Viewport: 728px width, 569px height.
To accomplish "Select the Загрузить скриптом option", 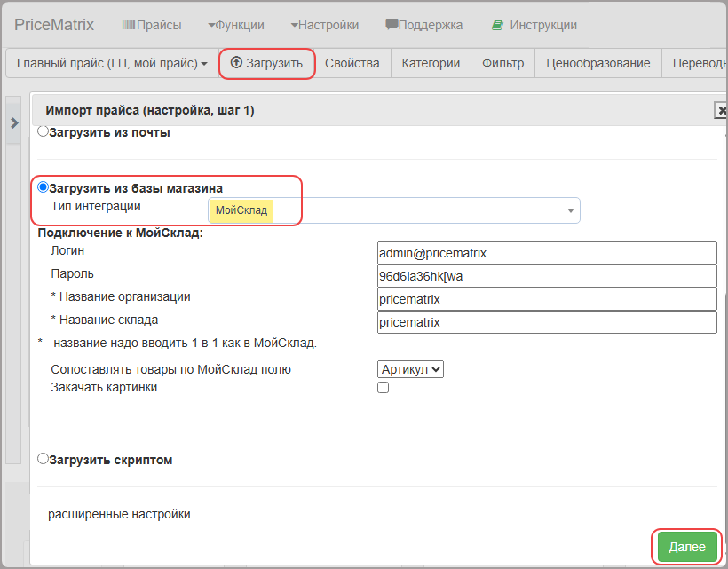I will [43, 459].
